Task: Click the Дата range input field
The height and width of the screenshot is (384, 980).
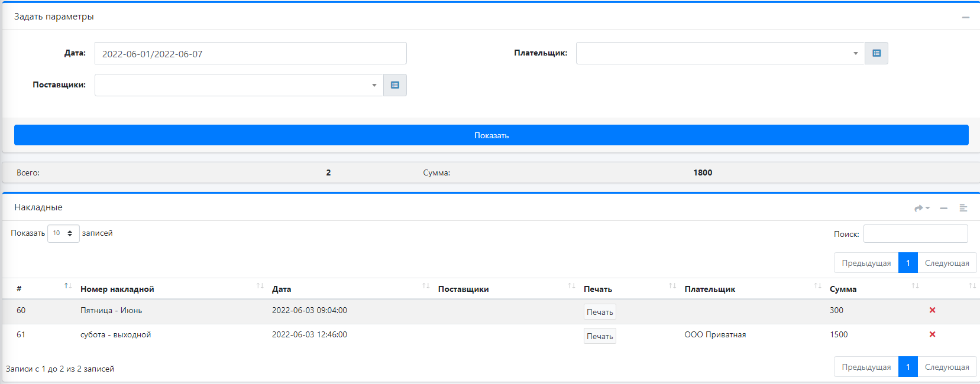Action: pos(250,53)
